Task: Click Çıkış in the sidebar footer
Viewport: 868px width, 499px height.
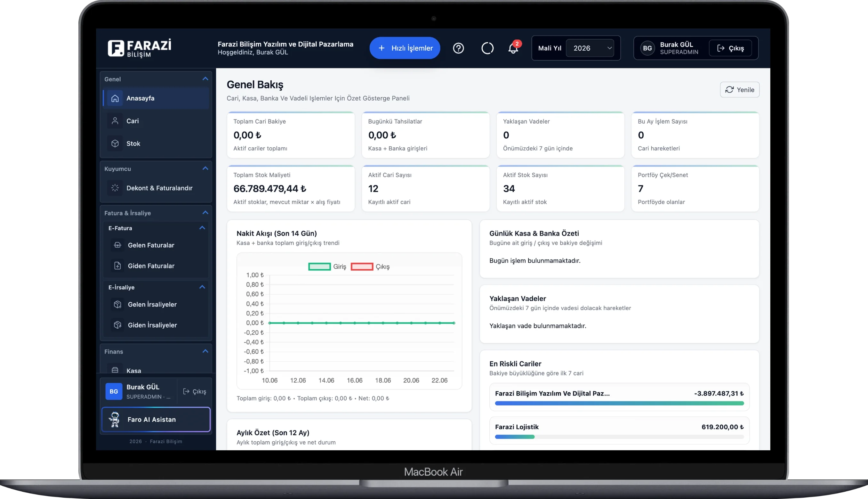Action: click(195, 391)
